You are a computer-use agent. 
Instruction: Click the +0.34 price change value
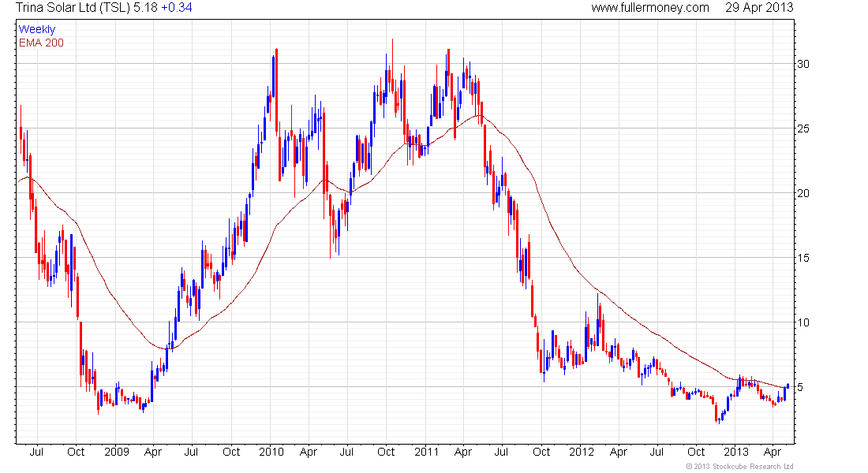177,8
